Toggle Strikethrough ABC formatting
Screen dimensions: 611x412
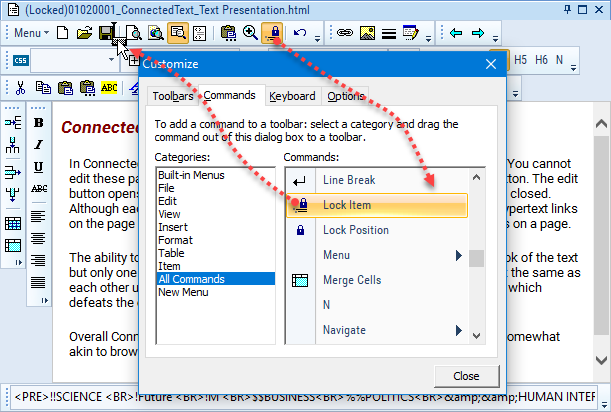point(39,189)
